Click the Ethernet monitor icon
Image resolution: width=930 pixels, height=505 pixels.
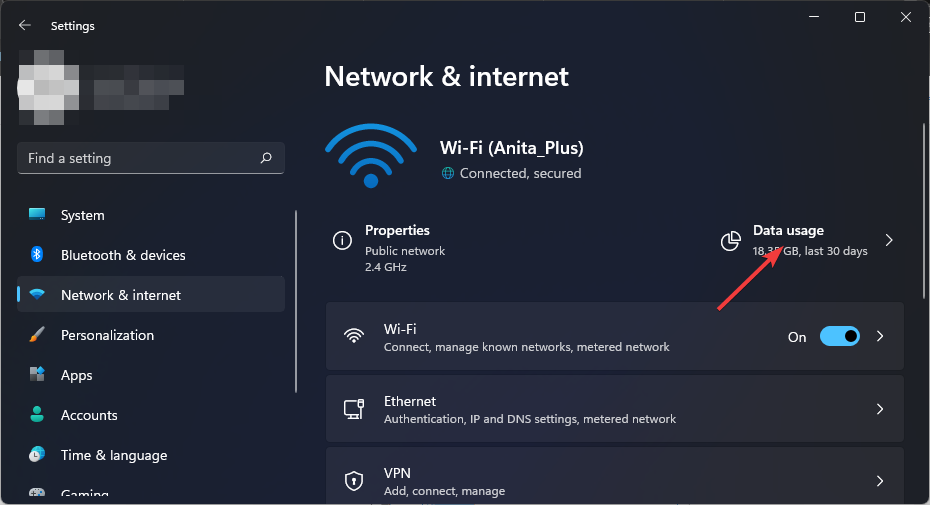tap(353, 409)
